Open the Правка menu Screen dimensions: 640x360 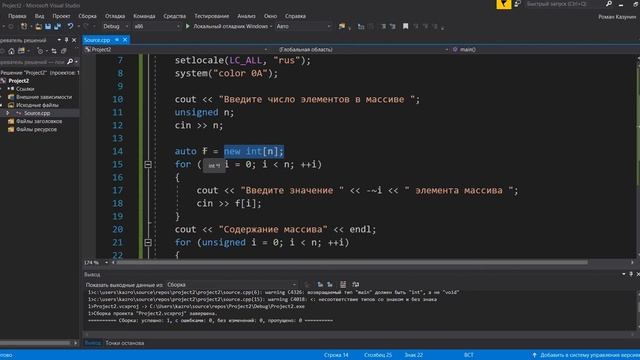[x=17, y=16]
